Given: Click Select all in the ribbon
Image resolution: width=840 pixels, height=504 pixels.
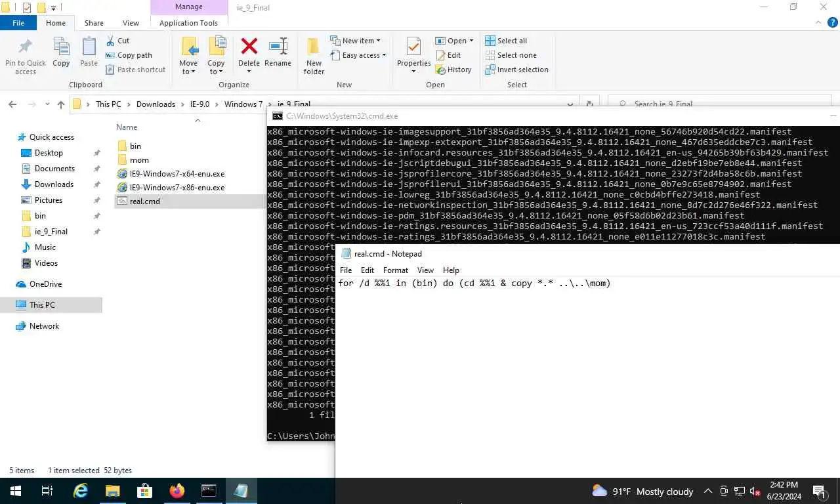Looking at the screenshot, I should [506, 41].
